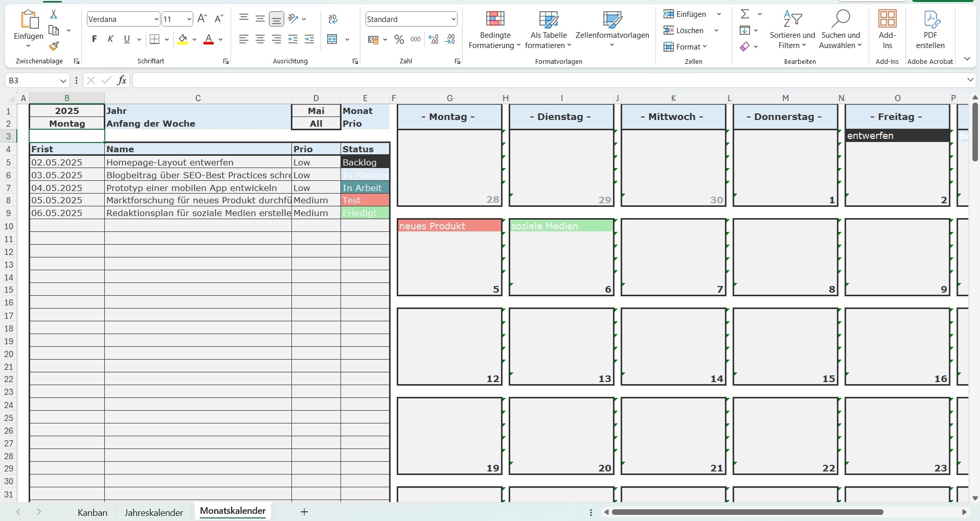Open the Format menu in Zellen
Image resolution: width=980 pixels, height=521 pixels.
tap(685, 47)
